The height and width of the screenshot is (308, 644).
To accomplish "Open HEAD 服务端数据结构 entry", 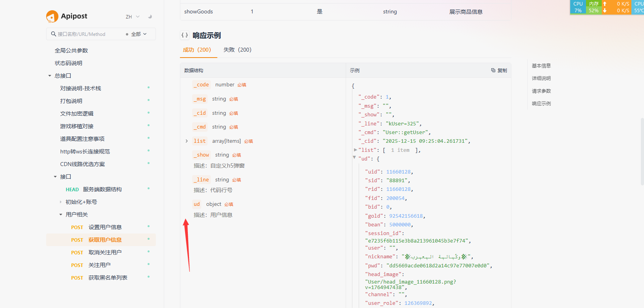I will (94, 189).
